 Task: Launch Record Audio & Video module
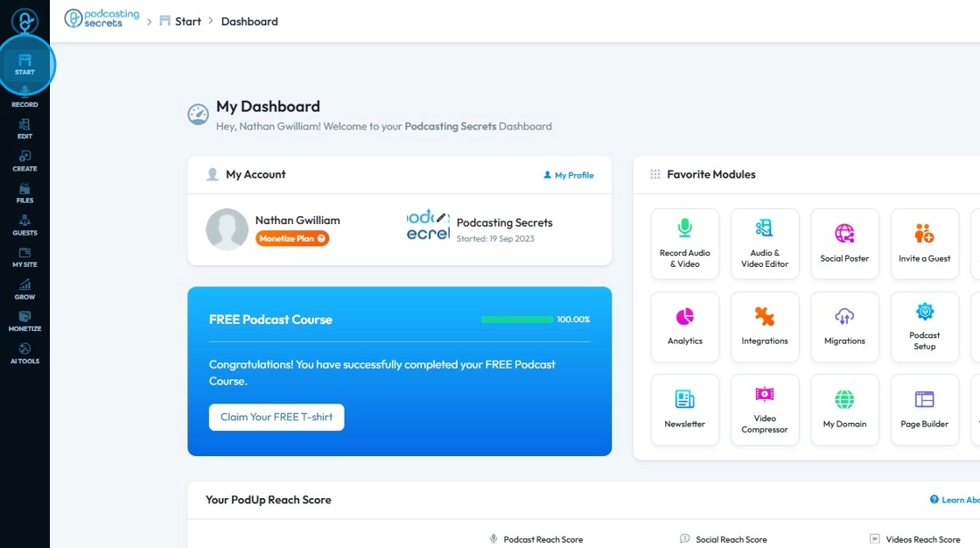(684, 244)
